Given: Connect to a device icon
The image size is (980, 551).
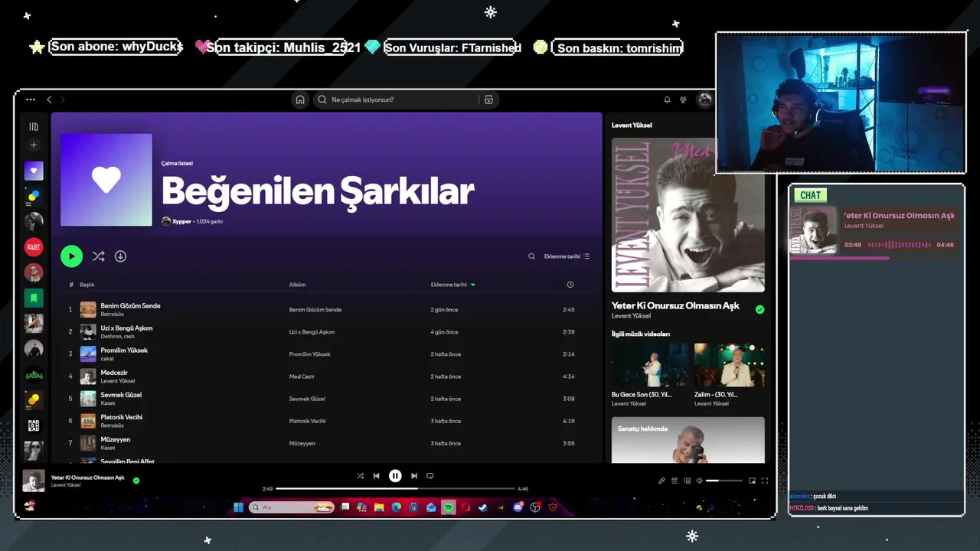Looking at the screenshot, I should (x=687, y=481).
